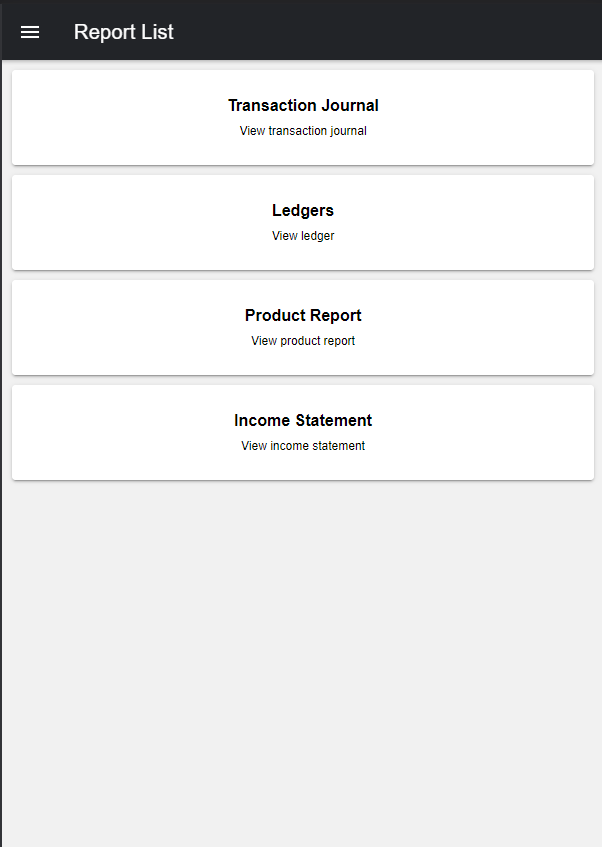The height and width of the screenshot is (847, 602).
Task: Select the "View ledger" subtitle
Action: click(x=303, y=236)
